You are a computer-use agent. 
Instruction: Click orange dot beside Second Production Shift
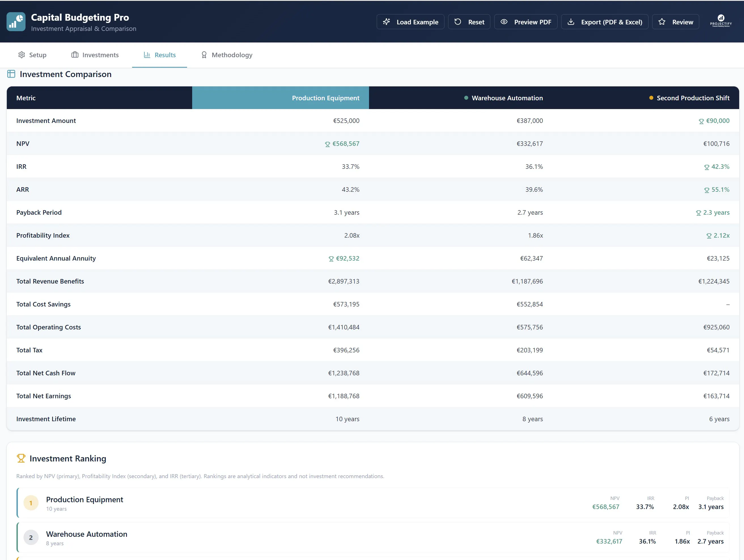point(651,98)
